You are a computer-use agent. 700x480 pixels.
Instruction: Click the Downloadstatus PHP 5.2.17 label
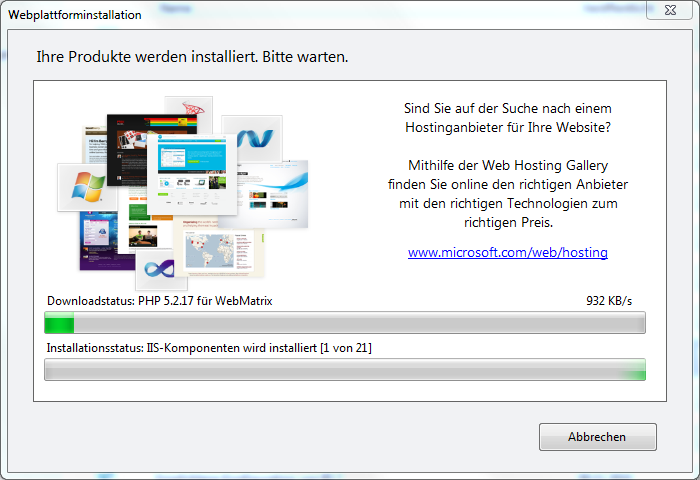tap(159, 301)
